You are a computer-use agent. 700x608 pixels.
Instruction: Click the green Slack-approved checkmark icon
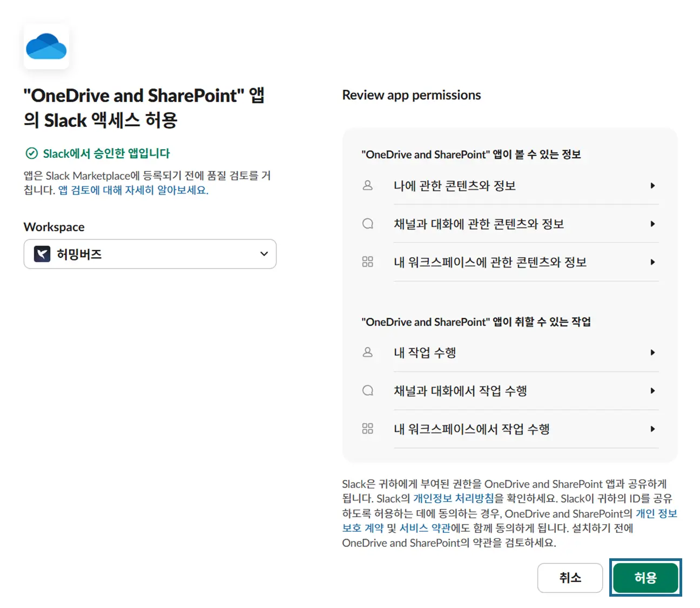pos(32,153)
